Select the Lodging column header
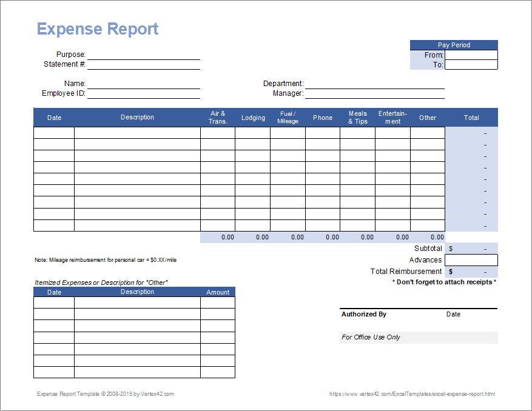Screen dimensions: 532x411 tap(253, 117)
